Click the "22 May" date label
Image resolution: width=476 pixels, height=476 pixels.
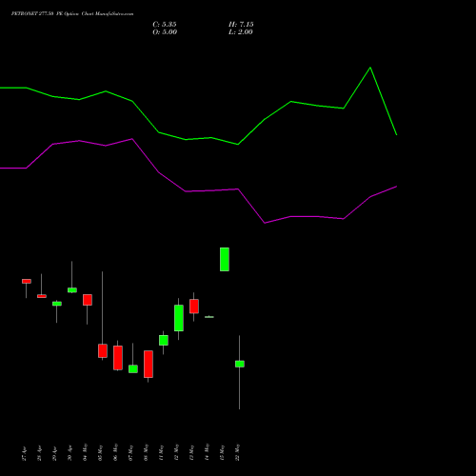coord(238,452)
